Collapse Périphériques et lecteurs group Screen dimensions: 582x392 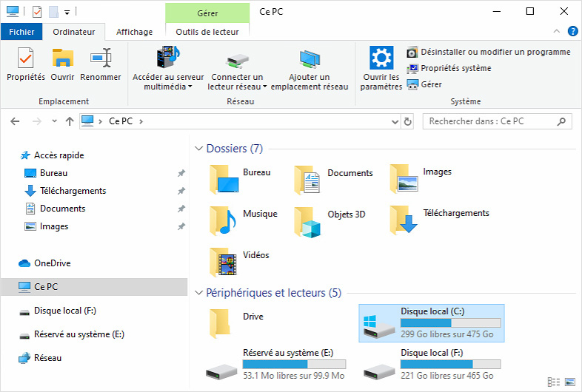pos(198,293)
